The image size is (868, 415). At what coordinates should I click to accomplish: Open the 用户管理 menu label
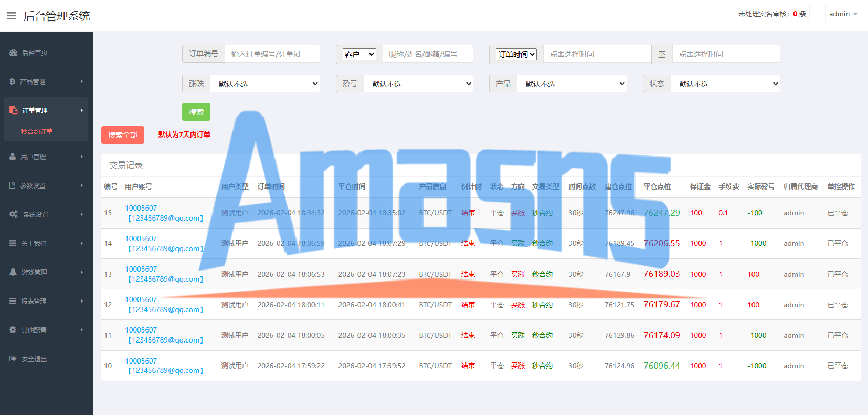click(x=33, y=157)
